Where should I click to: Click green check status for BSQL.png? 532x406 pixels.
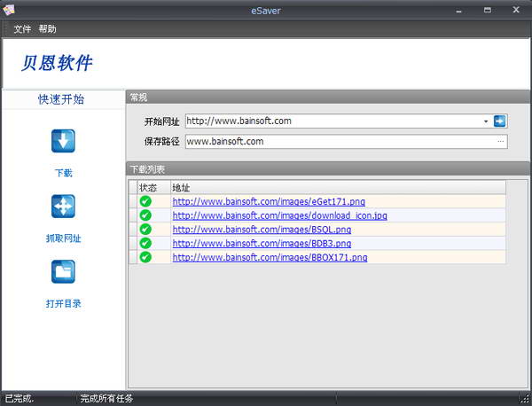tap(145, 230)
